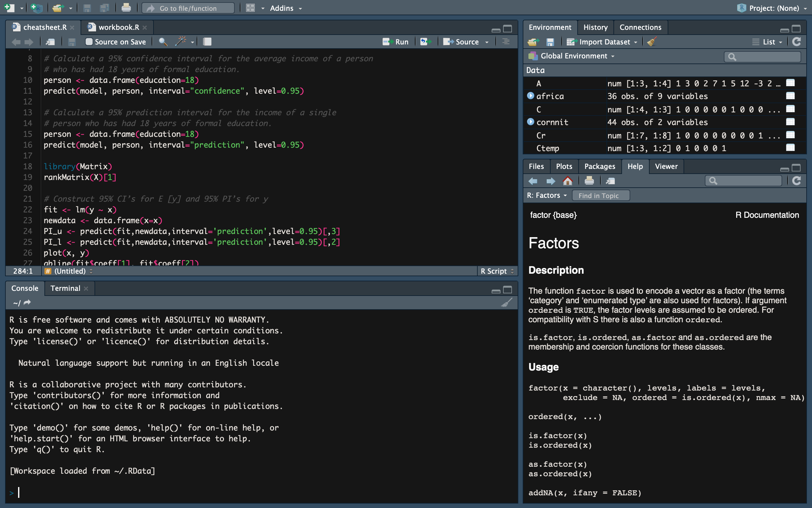Go back in help history arrow
Image resolution: width=812 pixels, height=508 pixels.
[533, 181]
